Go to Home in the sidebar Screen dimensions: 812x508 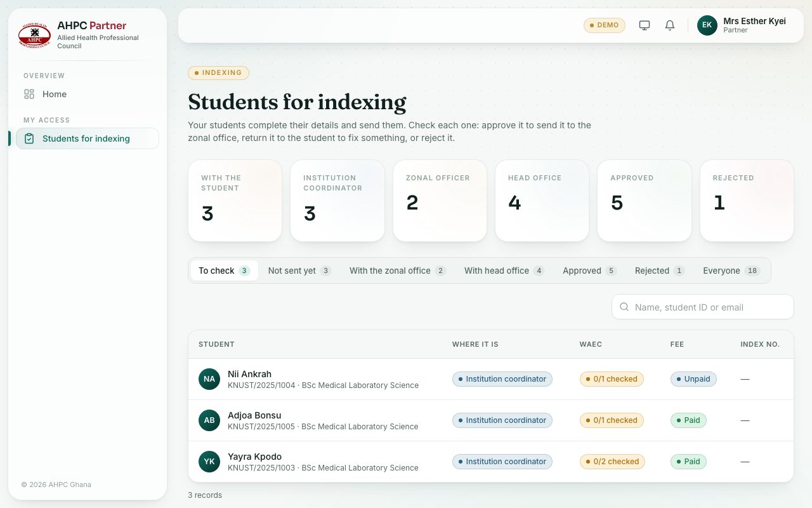click(88, 94)
